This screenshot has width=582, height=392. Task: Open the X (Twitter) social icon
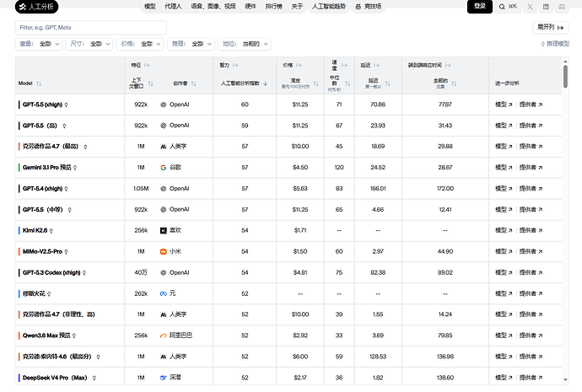coord(530,7)
